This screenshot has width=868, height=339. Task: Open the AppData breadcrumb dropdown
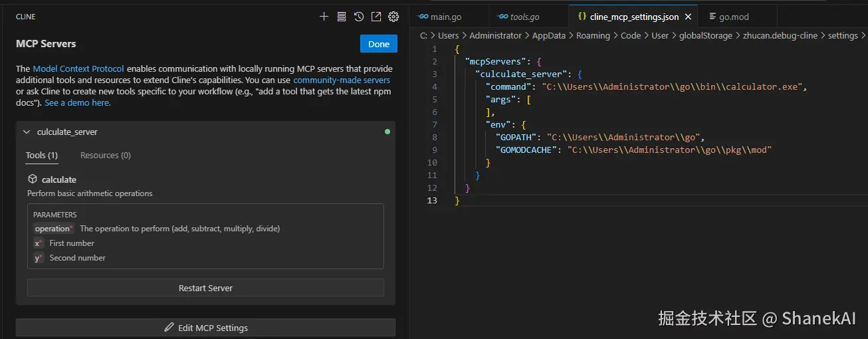(549, 36)
